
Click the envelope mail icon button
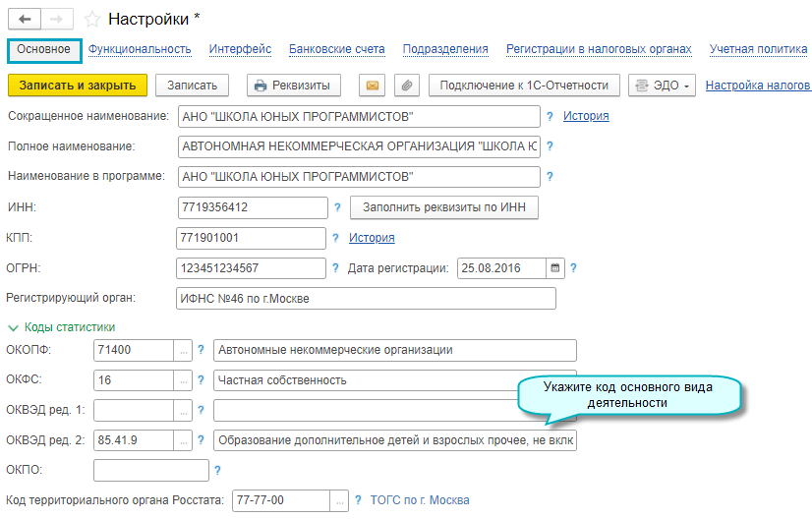point(372,86)
